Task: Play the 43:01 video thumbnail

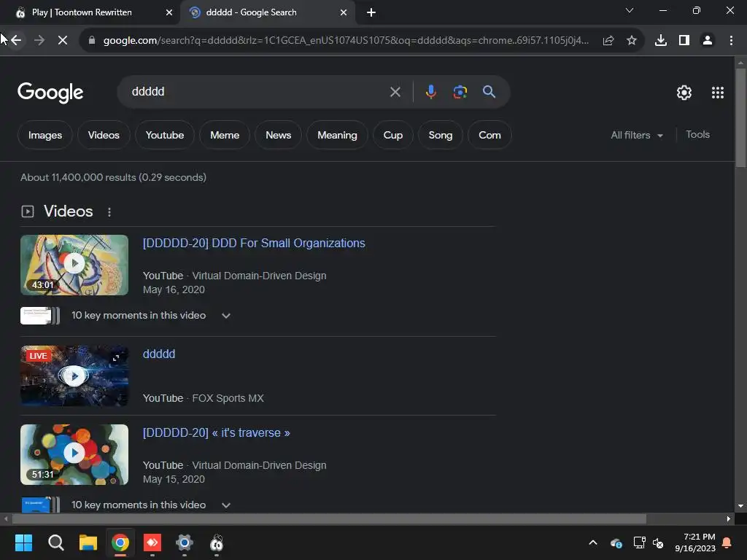Action: (x=74, y=265)
